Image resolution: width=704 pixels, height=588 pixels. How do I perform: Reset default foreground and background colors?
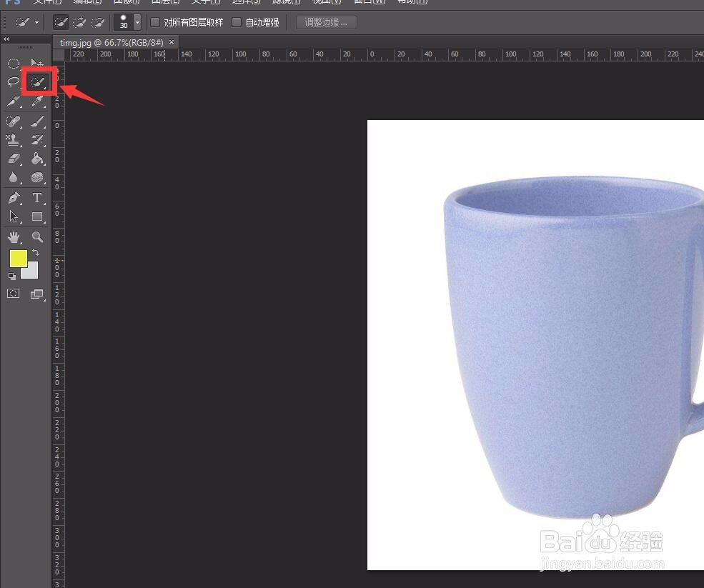pos(12,276)
